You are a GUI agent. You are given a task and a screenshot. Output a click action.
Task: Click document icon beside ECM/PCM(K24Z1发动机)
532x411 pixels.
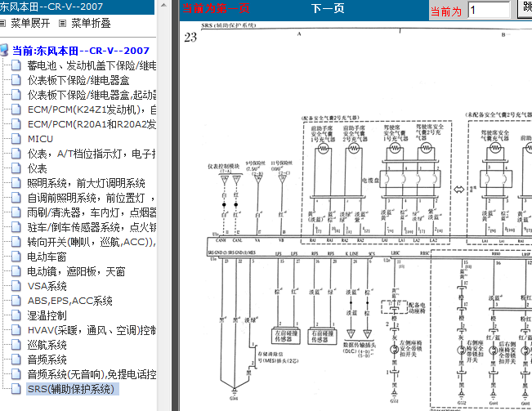click(x=16, y=109)
